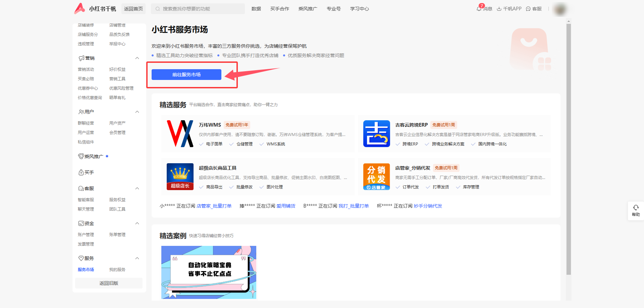644x308 pixels.
Task: Open 用户运营 in the sidebar
Action: (x=86, y=133)
